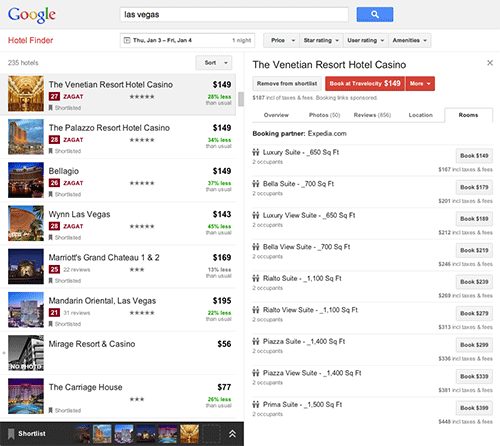Screen dimensions: 500x446
Task: Expand the shortlist bar with double chevron
Action: (x=232, y=434)
